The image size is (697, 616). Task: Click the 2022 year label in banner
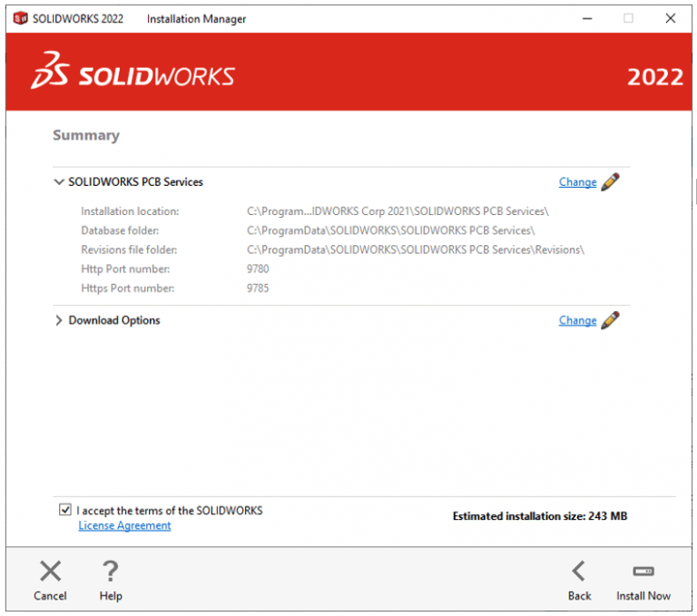pos(654,77)
